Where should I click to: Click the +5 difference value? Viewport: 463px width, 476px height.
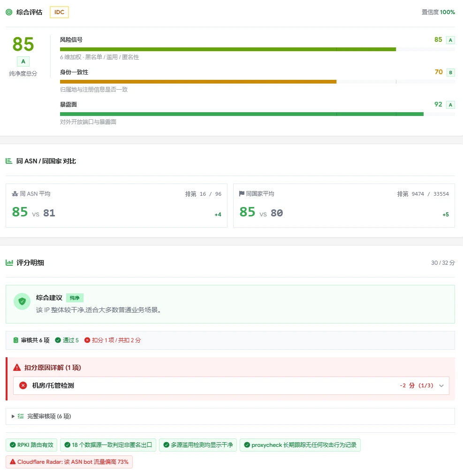tap(445, 215)
